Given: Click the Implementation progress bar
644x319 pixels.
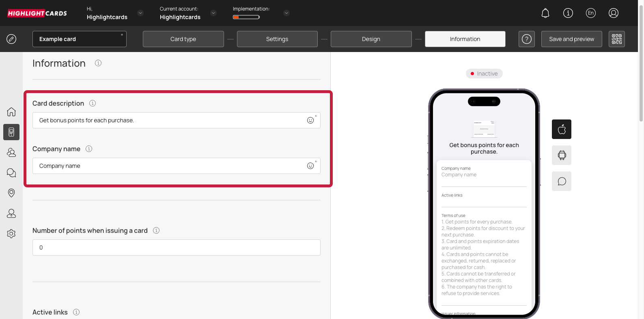Looking at the screenshot, I should 246,17.
